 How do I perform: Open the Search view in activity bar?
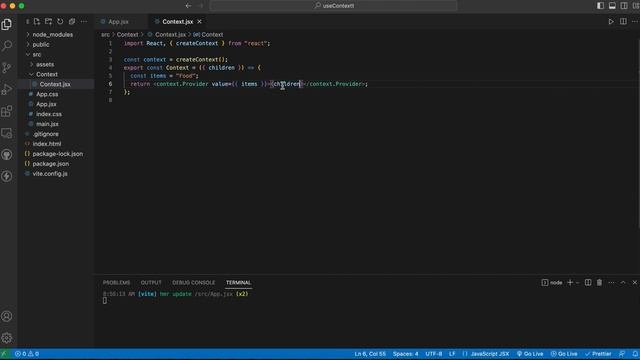click(7, 46)
